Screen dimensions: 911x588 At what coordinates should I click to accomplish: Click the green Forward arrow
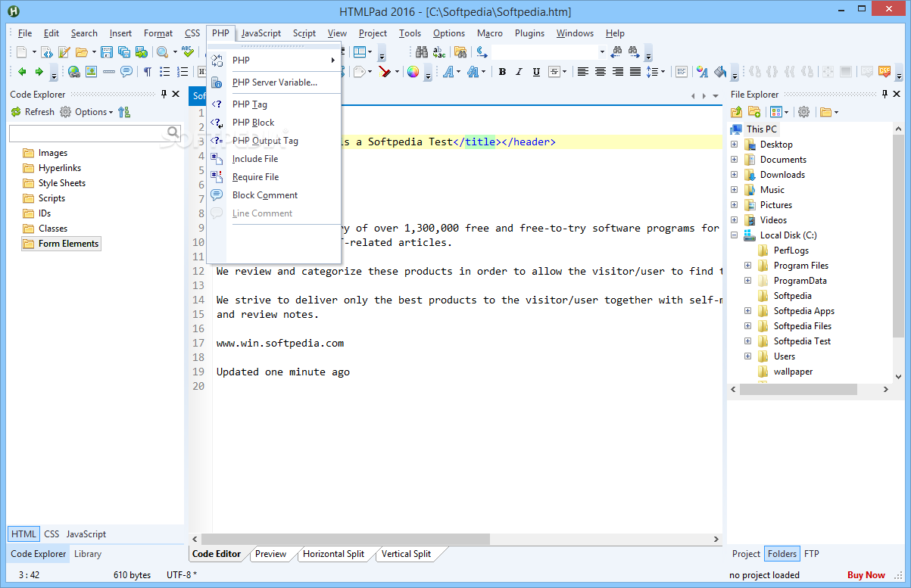pyautogui.click(x=39, y=72)
